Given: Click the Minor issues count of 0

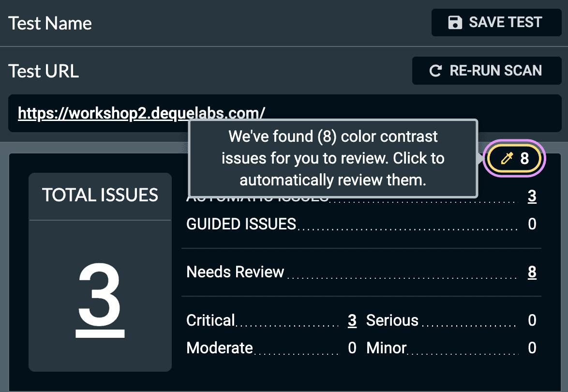Looking at the screenshot, I should 532,348.
